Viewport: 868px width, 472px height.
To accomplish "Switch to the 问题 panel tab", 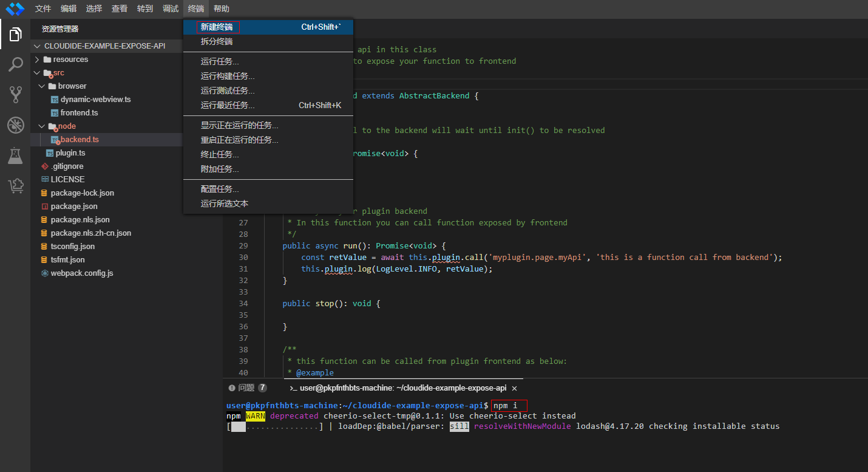I will pos(246,388).
